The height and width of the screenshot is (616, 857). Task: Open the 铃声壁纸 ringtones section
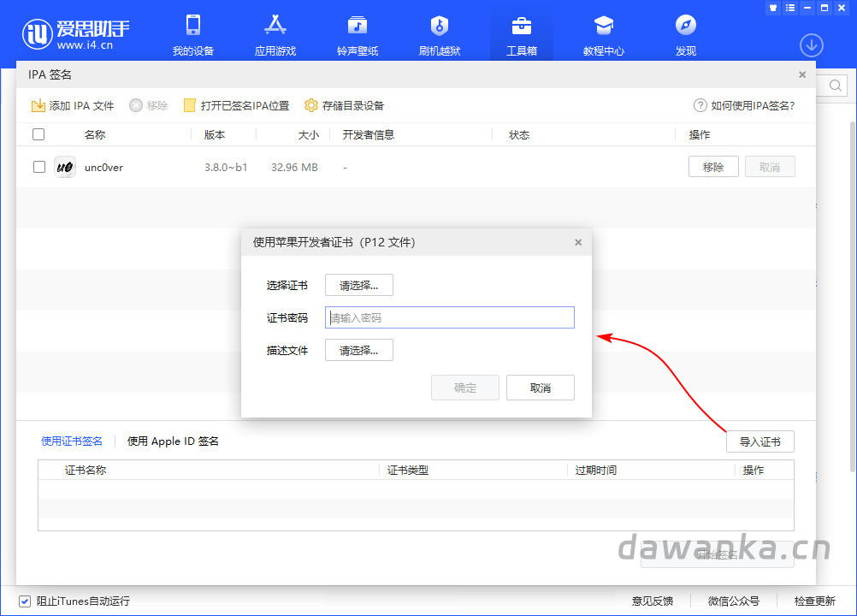pyautogui.click(x=358, y=36)
